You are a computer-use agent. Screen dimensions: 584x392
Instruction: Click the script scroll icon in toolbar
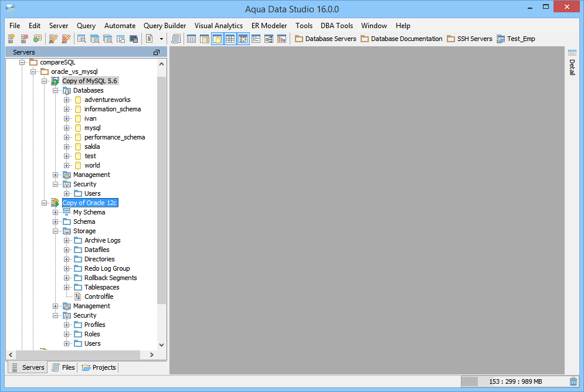coord(176,38)
